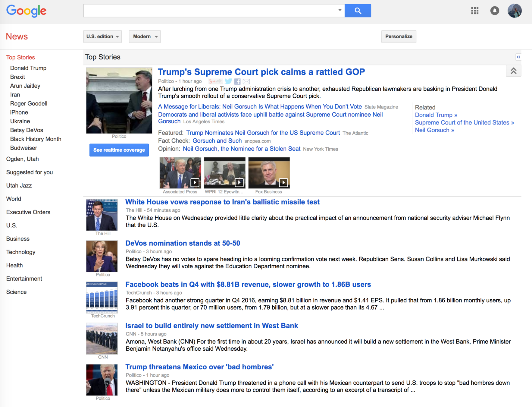Click See realtime coverage button

pos(119,150)
